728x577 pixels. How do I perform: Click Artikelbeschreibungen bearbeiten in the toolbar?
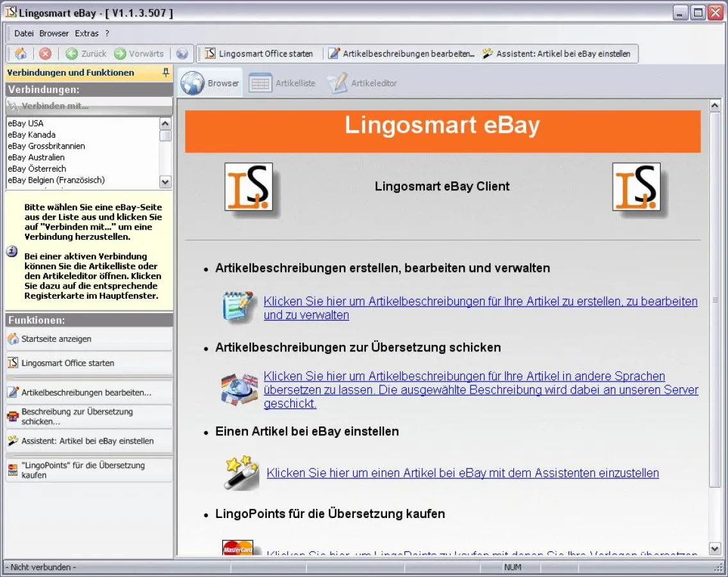click(402, 53)
